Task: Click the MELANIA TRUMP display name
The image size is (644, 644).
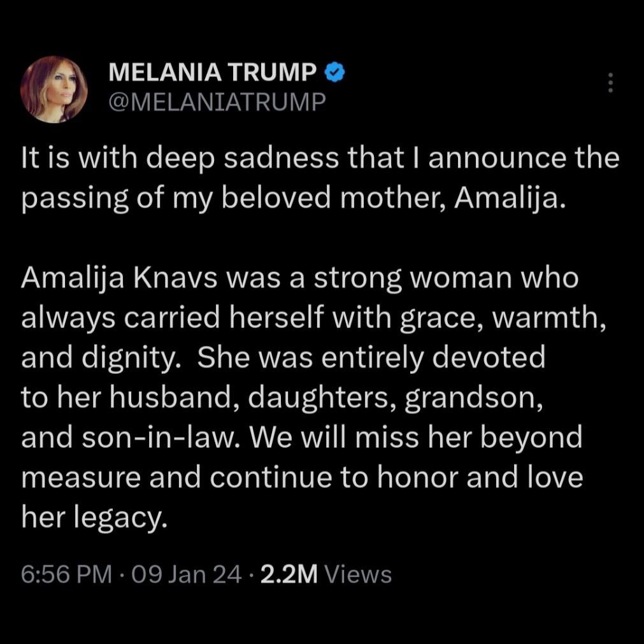Action: [x=213, y=73]
